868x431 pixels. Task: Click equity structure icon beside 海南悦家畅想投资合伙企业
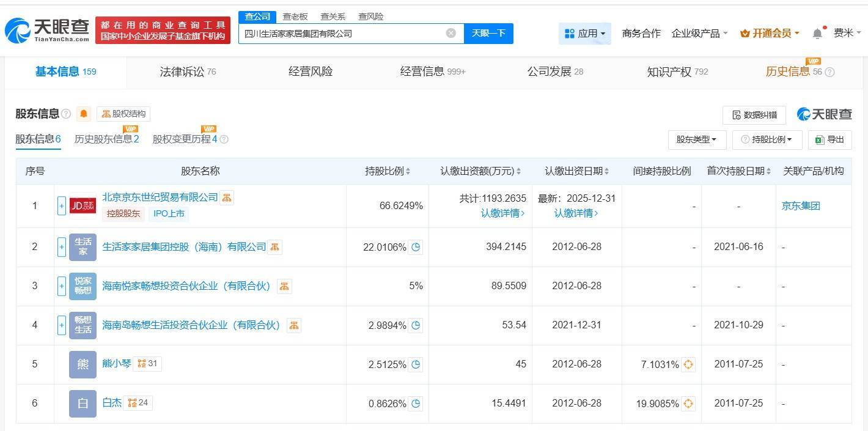[x=284, y=286]
